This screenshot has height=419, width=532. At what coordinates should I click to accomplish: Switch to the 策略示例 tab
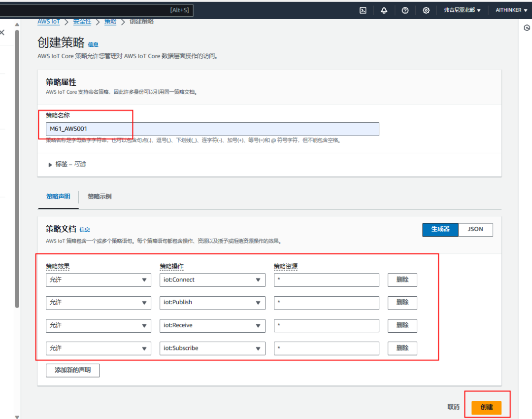100,197
